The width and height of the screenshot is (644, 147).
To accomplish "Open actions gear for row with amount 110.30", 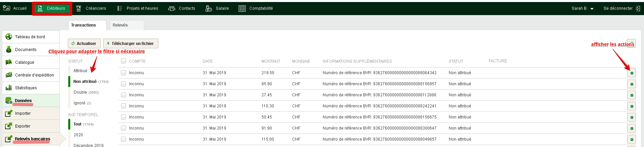I will pos(632,106).
